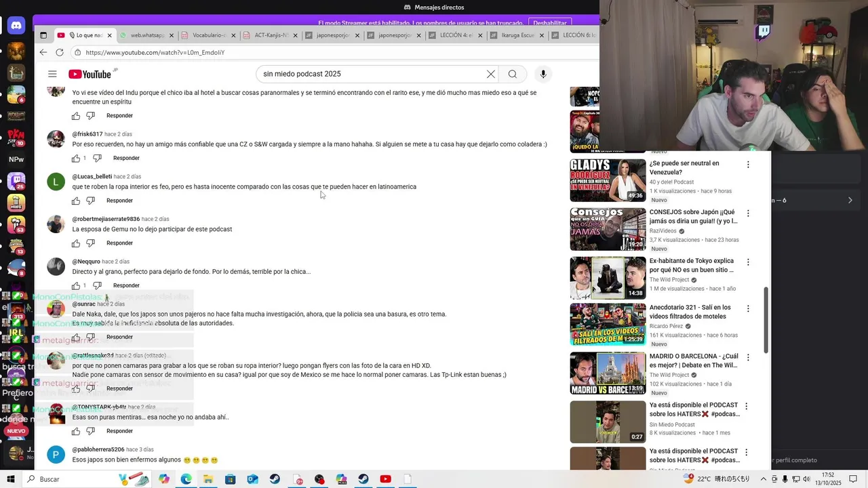This screenshot has width=868, height=488.
Task: Close the 'Lo que nadie' YouTube tab
Action: tap(110, 35)
